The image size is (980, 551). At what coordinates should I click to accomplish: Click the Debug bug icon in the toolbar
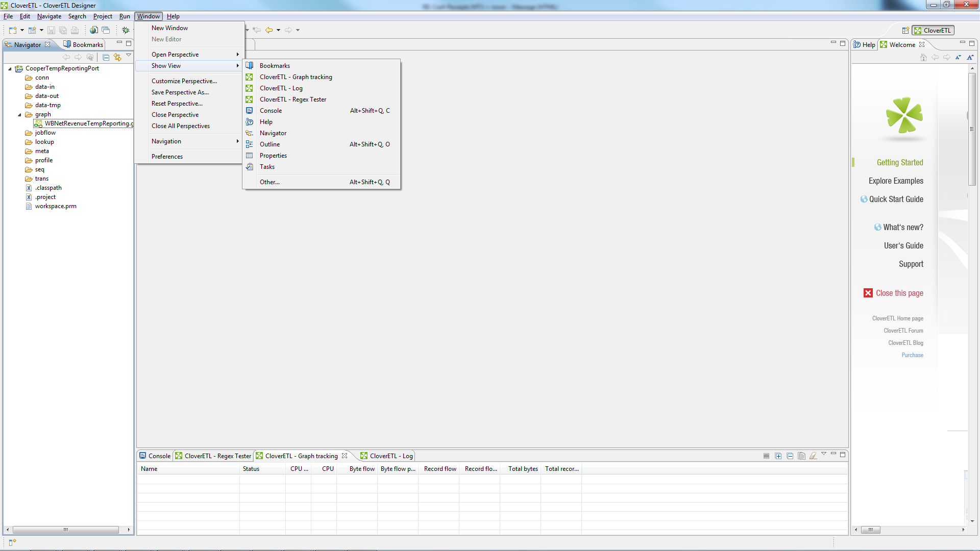(x=126, y=30)
